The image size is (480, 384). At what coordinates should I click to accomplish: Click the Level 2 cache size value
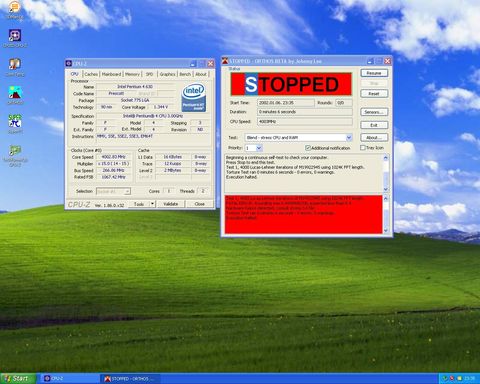coord(173,170)
